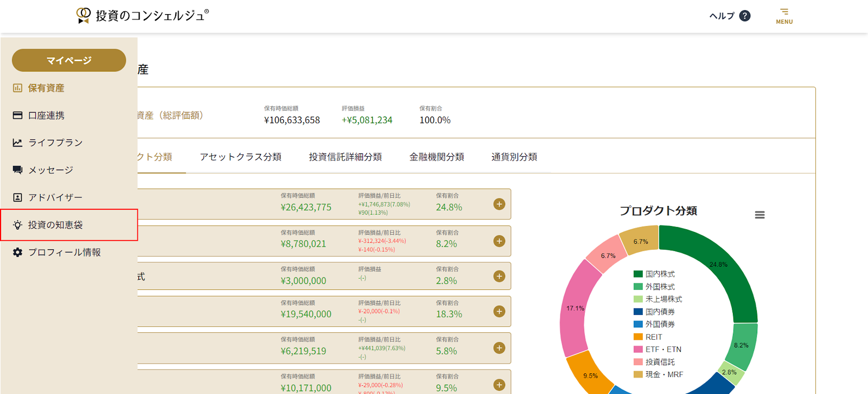868x394 pixels.
Task: Expand the ¥3,000,000 row plus button
Action: [x=499, y=276]
